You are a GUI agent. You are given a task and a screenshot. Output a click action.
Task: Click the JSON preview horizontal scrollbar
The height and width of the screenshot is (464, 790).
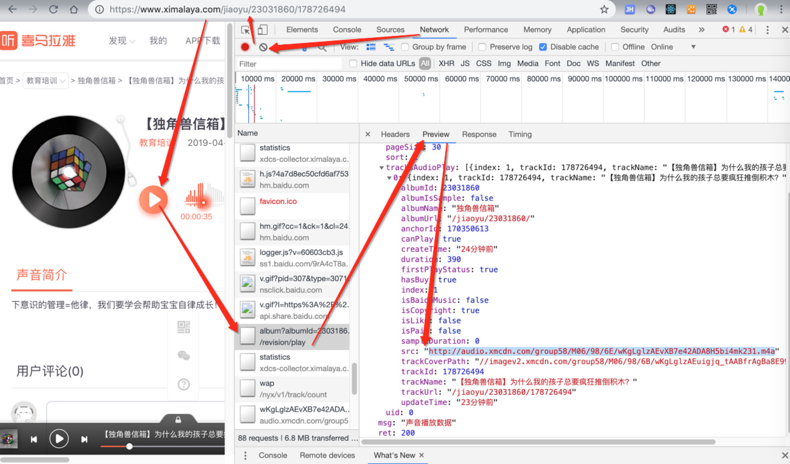(x=538, y=442)
